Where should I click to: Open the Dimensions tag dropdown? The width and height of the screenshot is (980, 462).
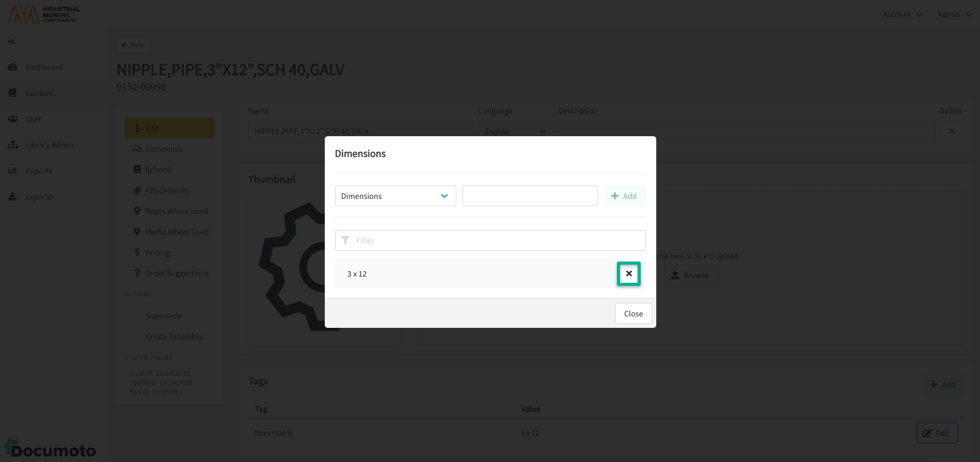point(395,196)
